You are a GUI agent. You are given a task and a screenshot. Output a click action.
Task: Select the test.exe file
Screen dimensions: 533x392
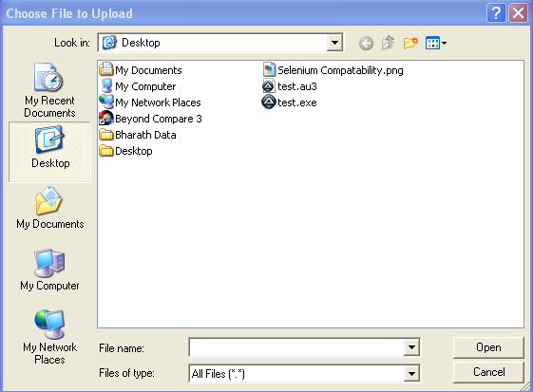tap(289, 103)
